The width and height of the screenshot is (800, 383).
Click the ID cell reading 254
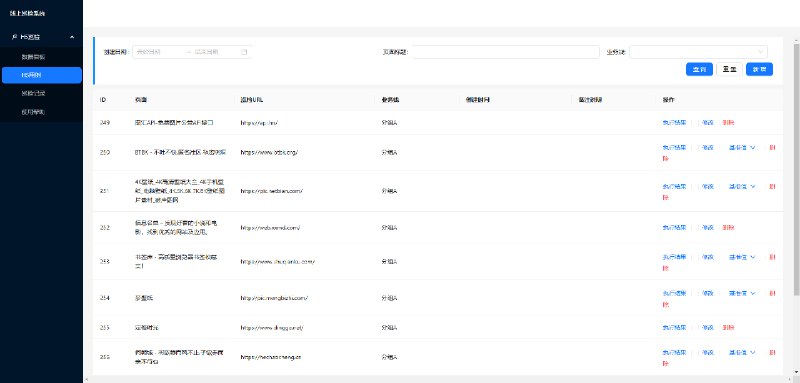(105, 297)
